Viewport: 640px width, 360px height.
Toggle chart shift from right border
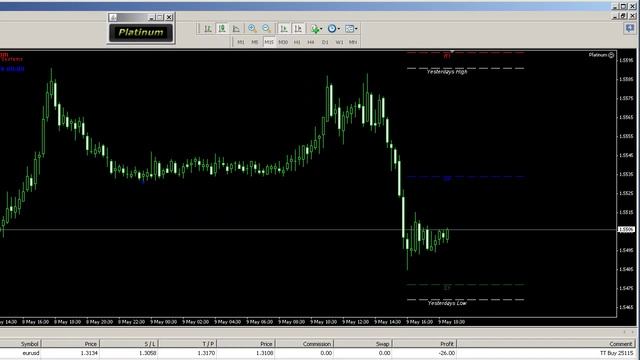[298, 29]
